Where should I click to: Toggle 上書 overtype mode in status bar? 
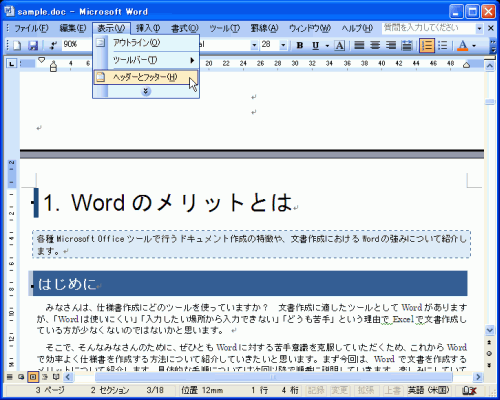tap(392, 390)
